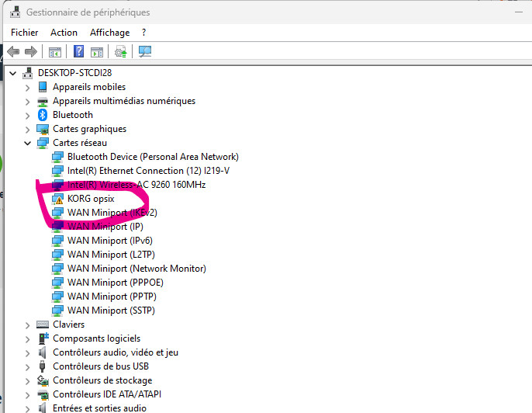The image size is (532, 413).
Task: Click the KORG opsix warning icon
Action: click(57, 199)
